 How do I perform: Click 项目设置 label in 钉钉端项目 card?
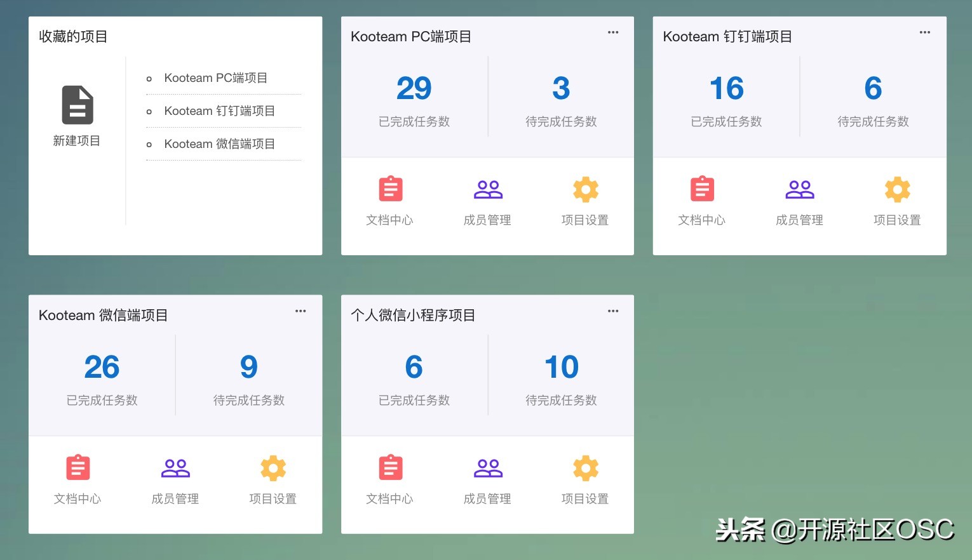(x=897, y=220)
